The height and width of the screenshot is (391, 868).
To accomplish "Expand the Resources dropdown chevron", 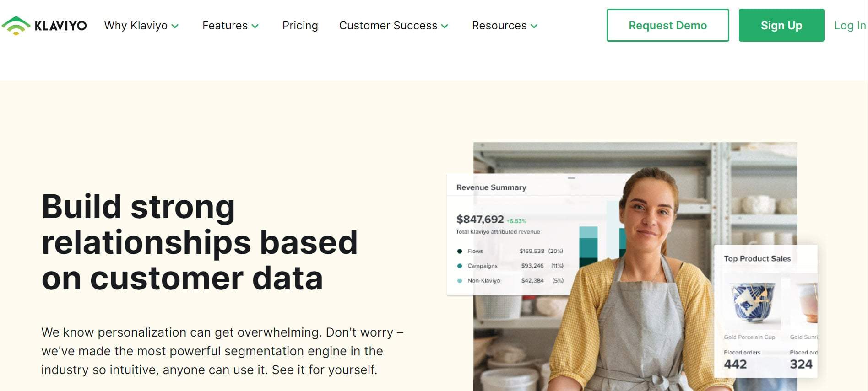I will click(x=534, y=27).
